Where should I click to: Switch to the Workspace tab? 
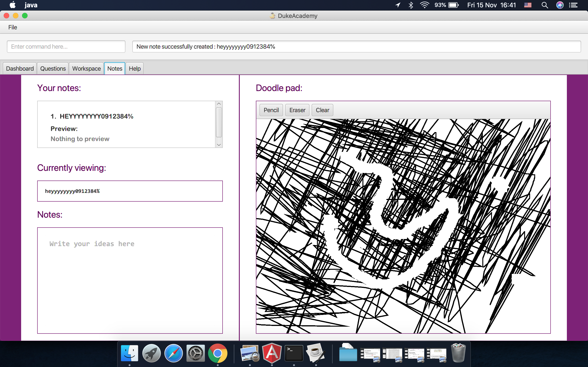[x=86, y=69]
